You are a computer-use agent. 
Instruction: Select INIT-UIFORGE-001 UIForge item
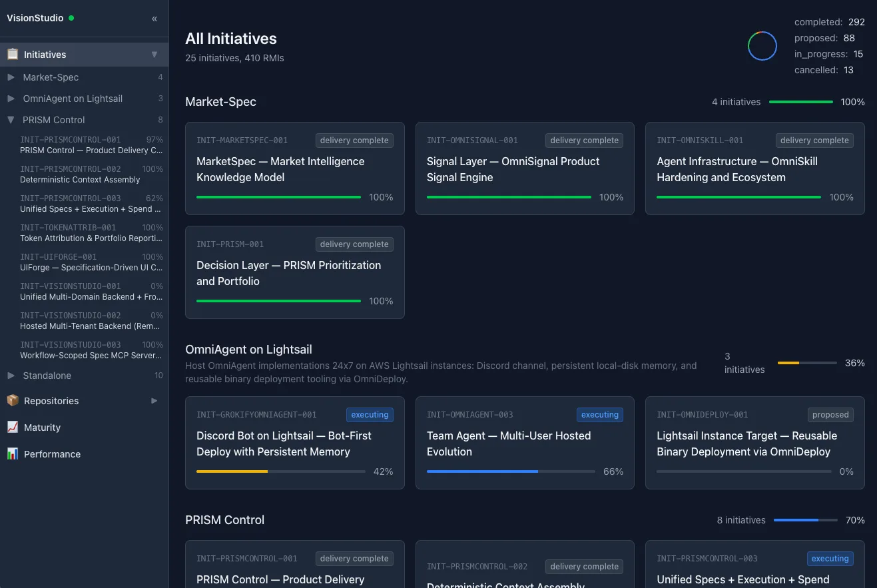tap(91, 262)
